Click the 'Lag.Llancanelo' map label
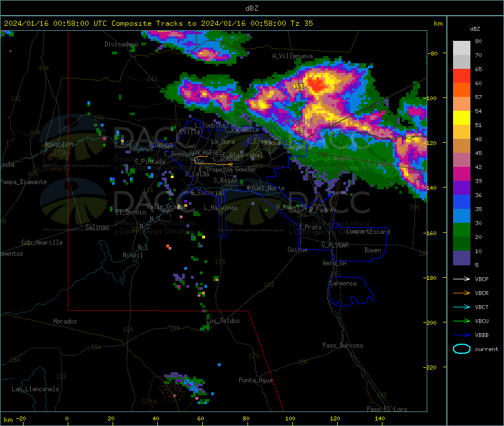Screen dimensions: 504x426 click(x=35, y=389)
